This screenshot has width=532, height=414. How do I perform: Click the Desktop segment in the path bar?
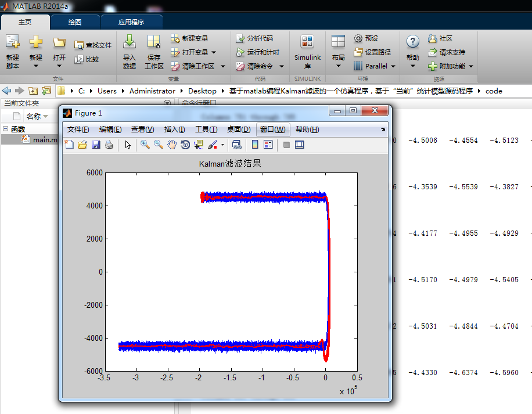coord(202,91)
